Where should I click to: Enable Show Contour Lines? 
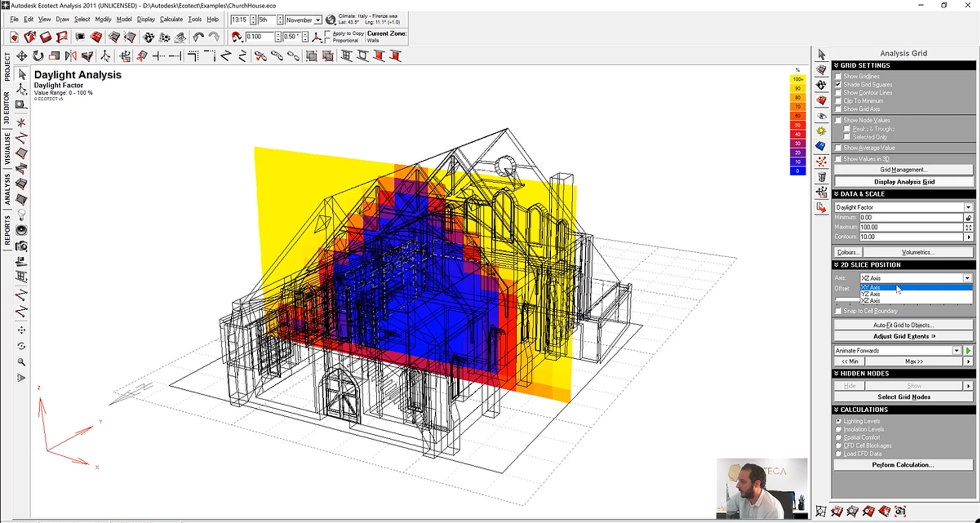[x=838, y=92]
